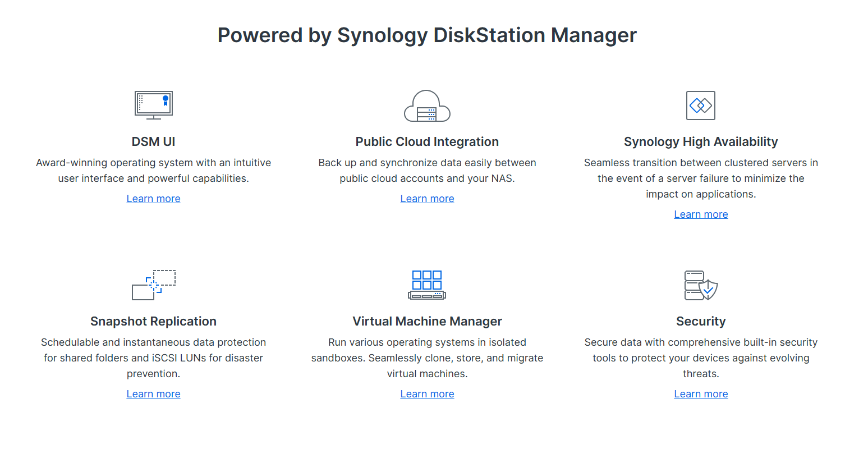Click the 'DSM UI' heading
Screen dimensions: 868x449
click(154, 142)
